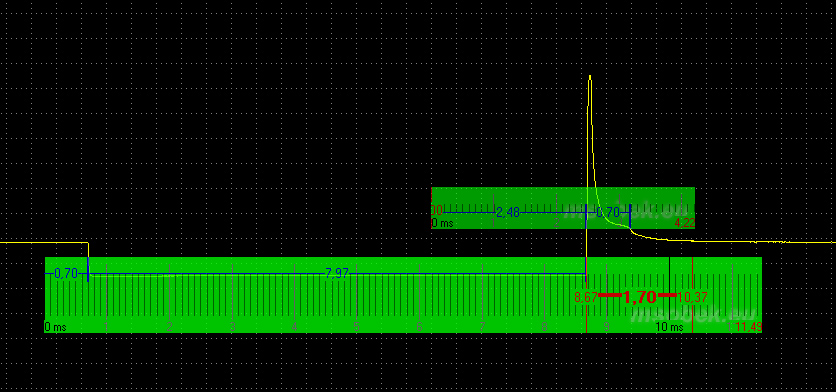Viewport: 836px width, 392px height.
Task: Click the 10 ms label on lower ruler
Action: pos(669,327)
